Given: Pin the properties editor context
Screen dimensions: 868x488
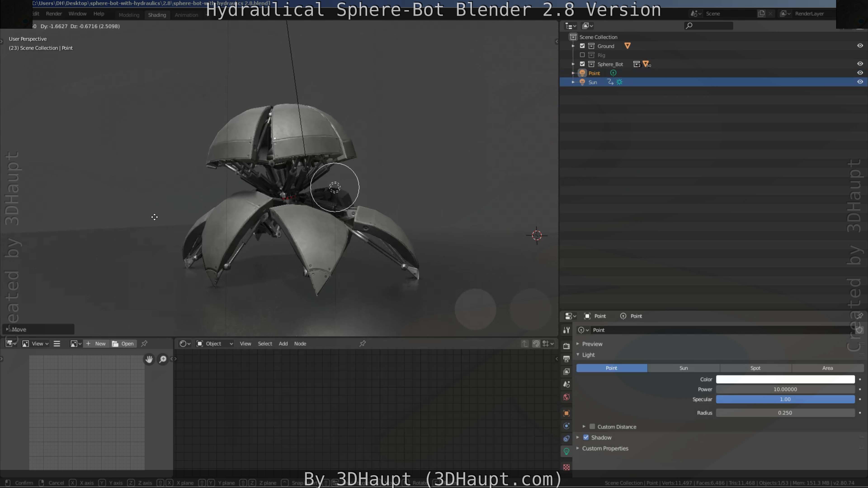Looking at the screenshot, I should [x=860, y=316].
